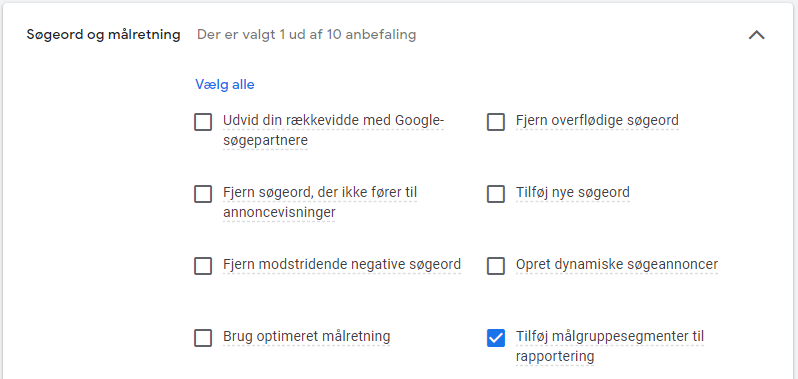Check the box for Fjern søgeord uden annoncevisninger
798x379 pixels.
203,194
